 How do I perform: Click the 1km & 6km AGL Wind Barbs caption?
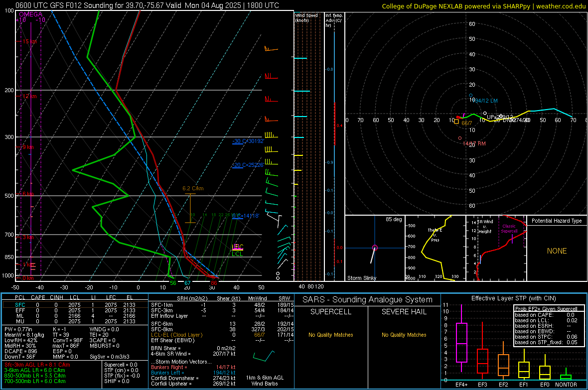(265, 381)
